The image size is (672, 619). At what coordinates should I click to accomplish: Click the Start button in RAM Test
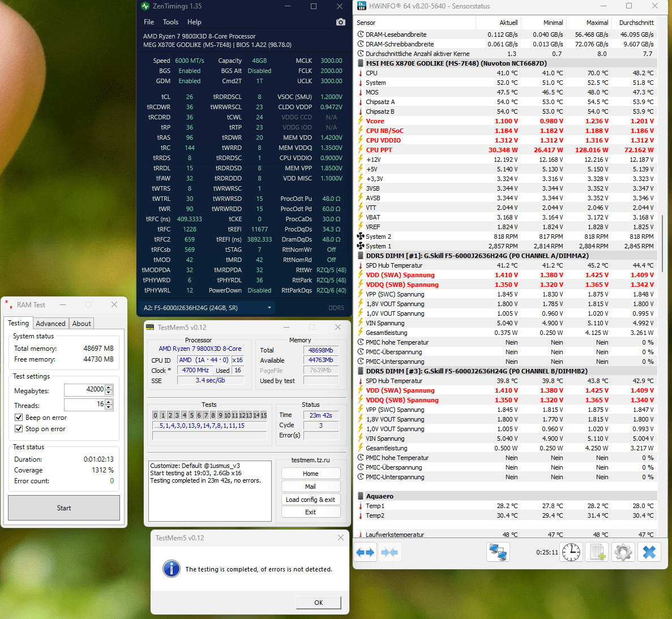(x=64, y=508)
